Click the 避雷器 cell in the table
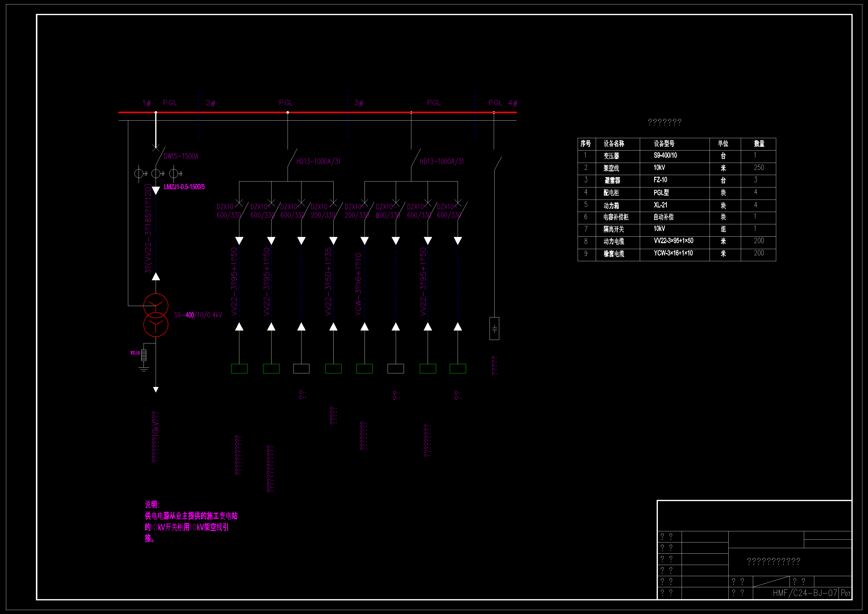Screen dimensions: 868x614 tap(612, 180)
